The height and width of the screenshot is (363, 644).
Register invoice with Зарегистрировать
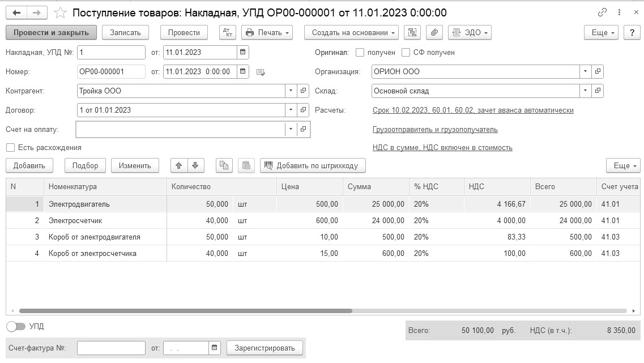(265, 348)
